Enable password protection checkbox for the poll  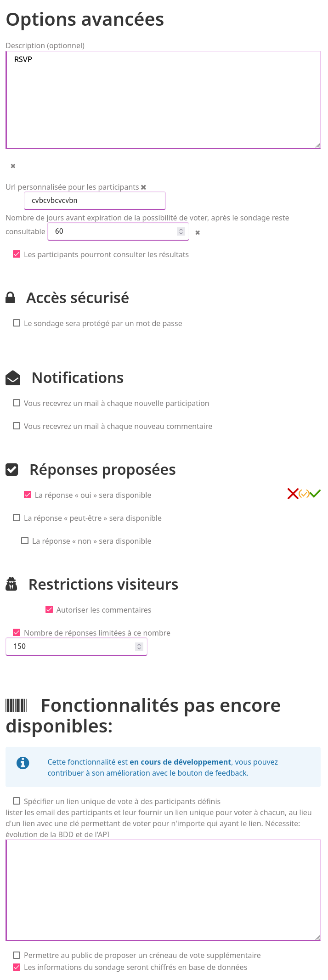(x=17, y=323)
